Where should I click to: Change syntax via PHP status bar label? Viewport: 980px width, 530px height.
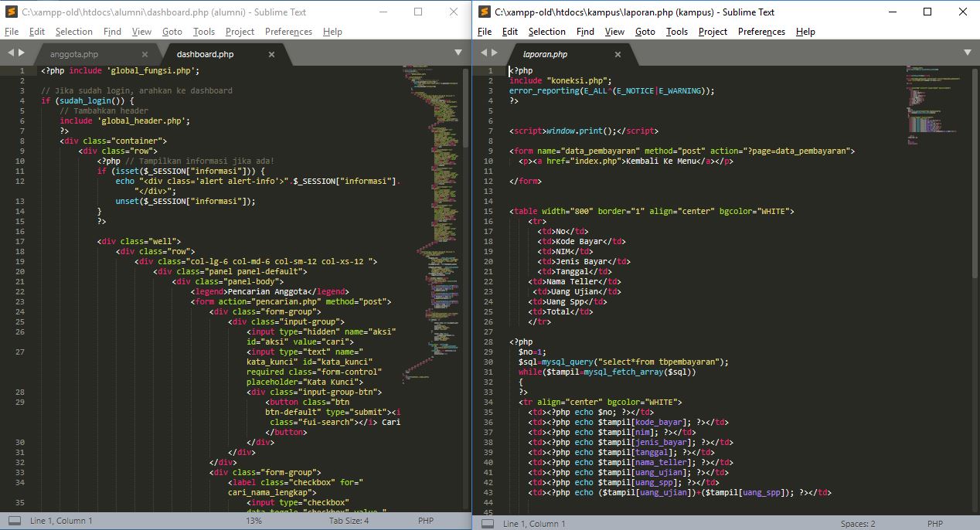[x=425, y=521]
